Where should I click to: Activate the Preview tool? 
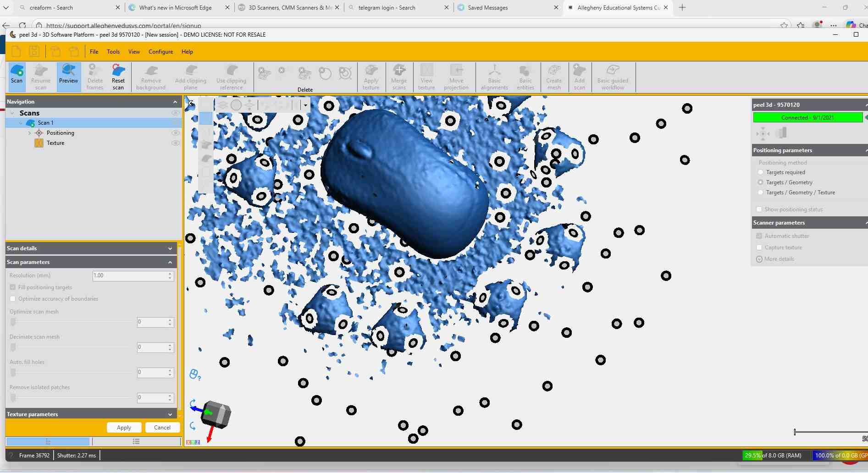[68, 76]
